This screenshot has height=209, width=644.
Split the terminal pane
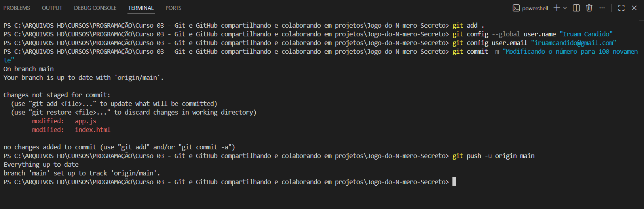pyautogui.click(x=576, y=8)
